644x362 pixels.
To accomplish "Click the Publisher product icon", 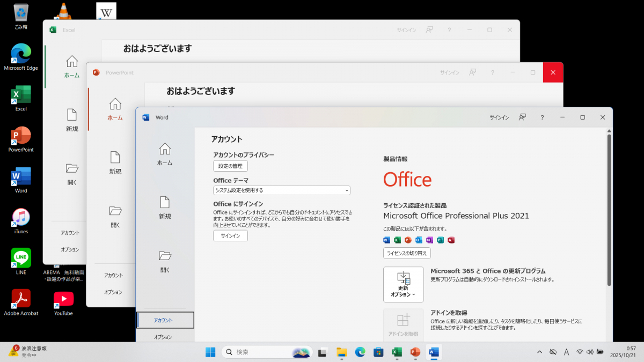I will tap(440, 240).
